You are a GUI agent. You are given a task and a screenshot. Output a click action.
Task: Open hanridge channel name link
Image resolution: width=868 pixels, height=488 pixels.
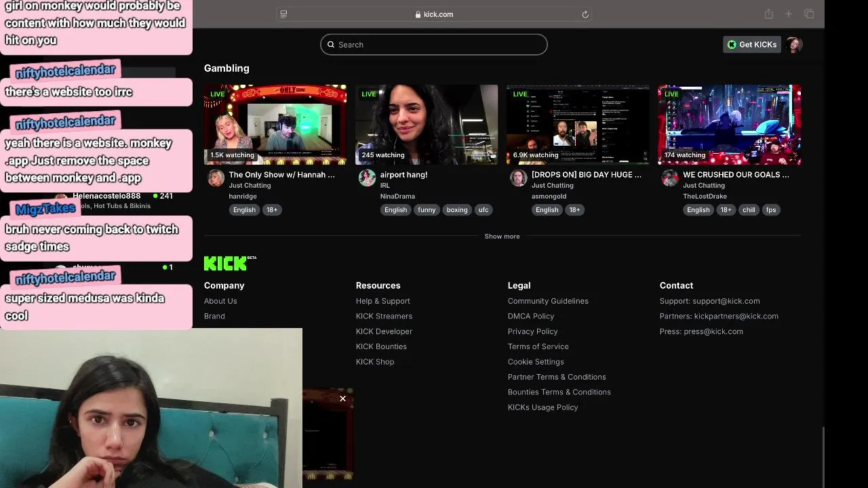(243, 197)
